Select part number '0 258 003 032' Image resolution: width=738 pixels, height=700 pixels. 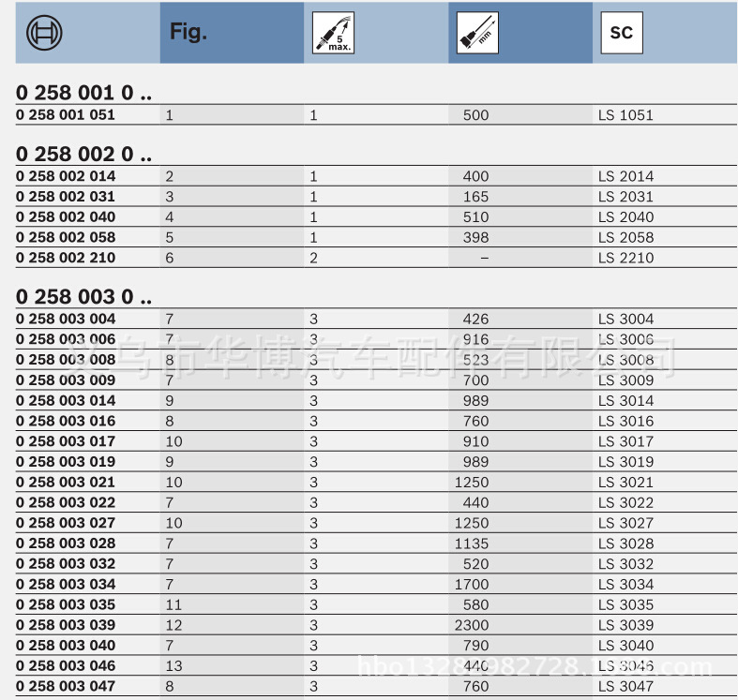click(66, 563)
